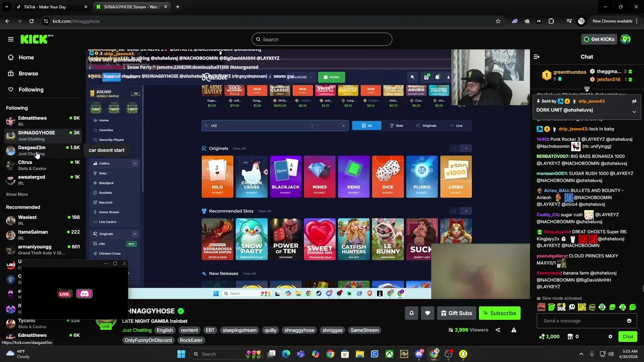Open the Kick hamburger sidebar menu

coord(11,39)
